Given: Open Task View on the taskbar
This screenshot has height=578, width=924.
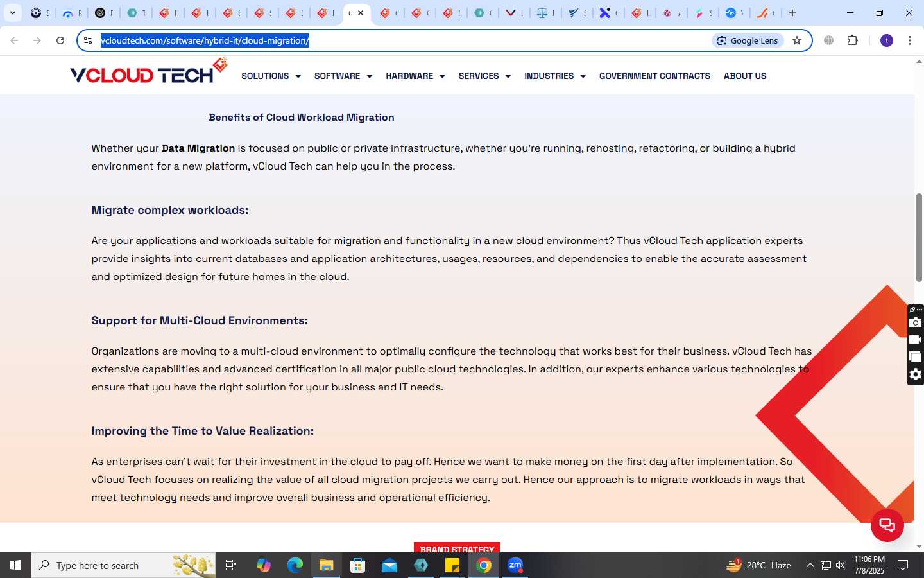Looking at the screenshot, I should coord(231,565).
